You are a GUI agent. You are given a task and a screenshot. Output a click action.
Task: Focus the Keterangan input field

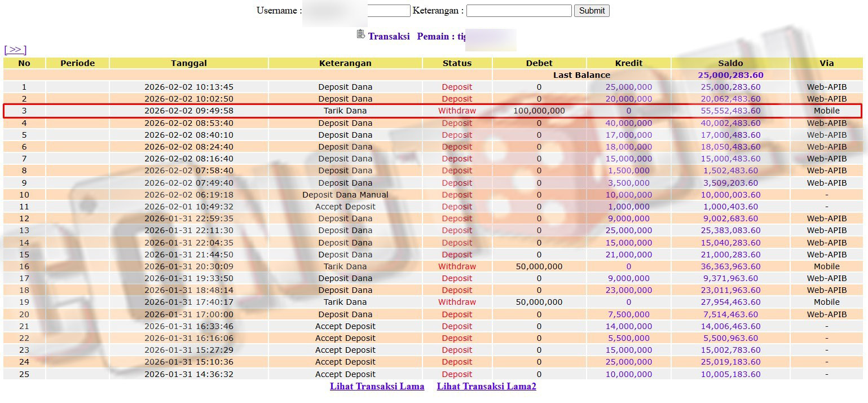point(519,11)
